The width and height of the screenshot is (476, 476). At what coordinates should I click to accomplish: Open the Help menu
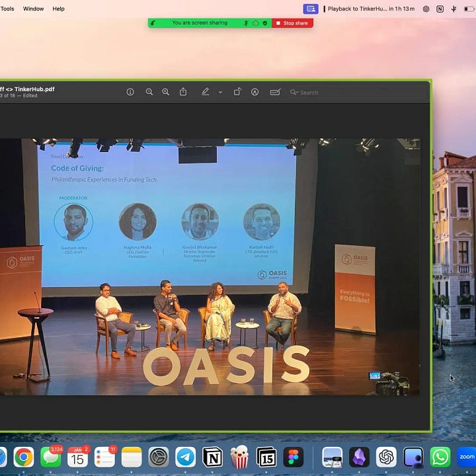(x=58, y=9)
